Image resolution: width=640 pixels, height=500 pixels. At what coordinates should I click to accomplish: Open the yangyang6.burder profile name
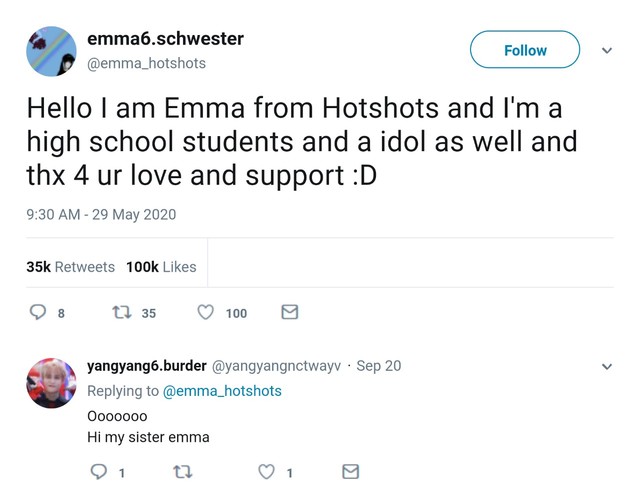(147, 366)
